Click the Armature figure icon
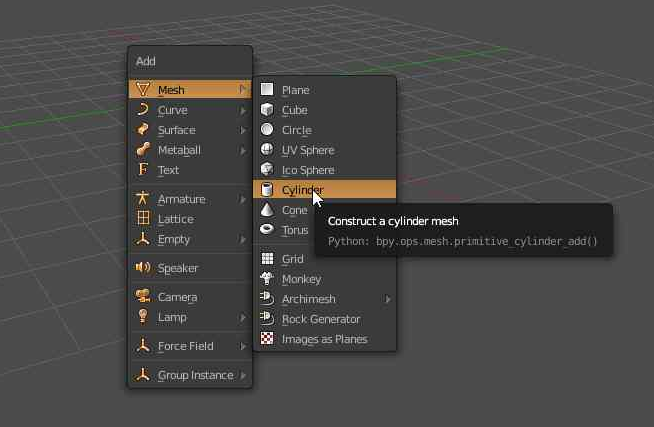The height and width of the screenshot is (427, 654). coord(143,198)
